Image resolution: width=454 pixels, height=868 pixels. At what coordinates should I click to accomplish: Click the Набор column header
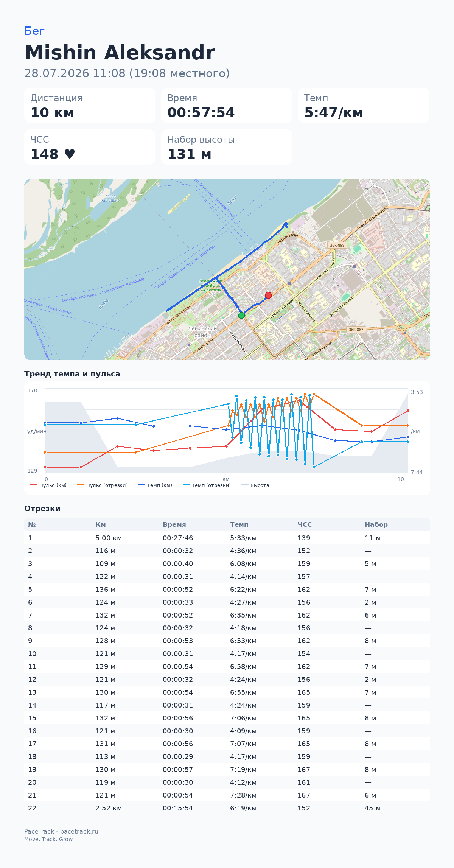376,524
